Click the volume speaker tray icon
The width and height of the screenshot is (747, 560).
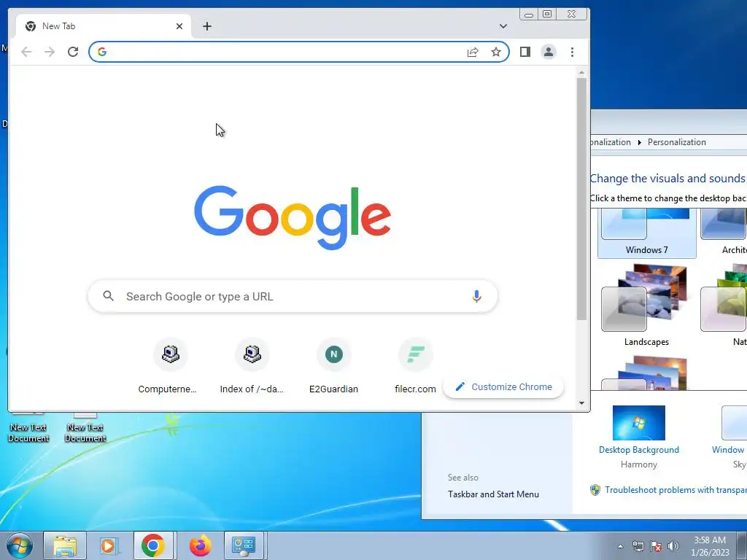(x=673, y=546)
